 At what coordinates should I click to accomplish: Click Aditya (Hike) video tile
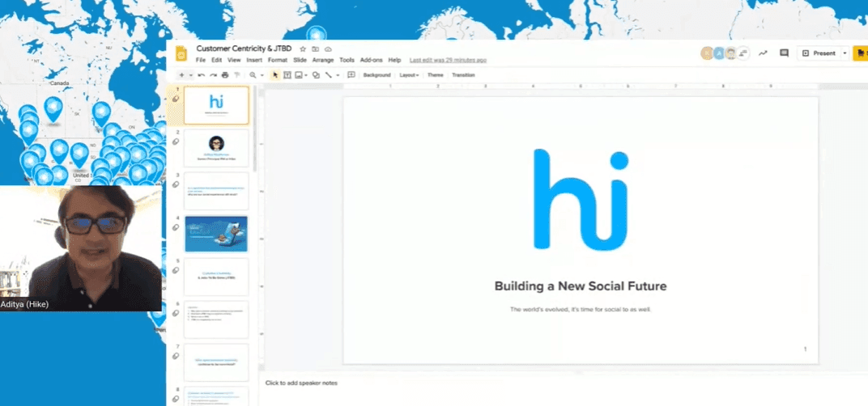point(81,248)
